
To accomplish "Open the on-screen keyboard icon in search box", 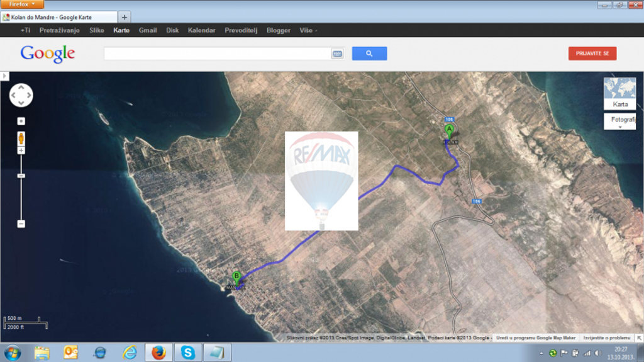I will [337, 54].
